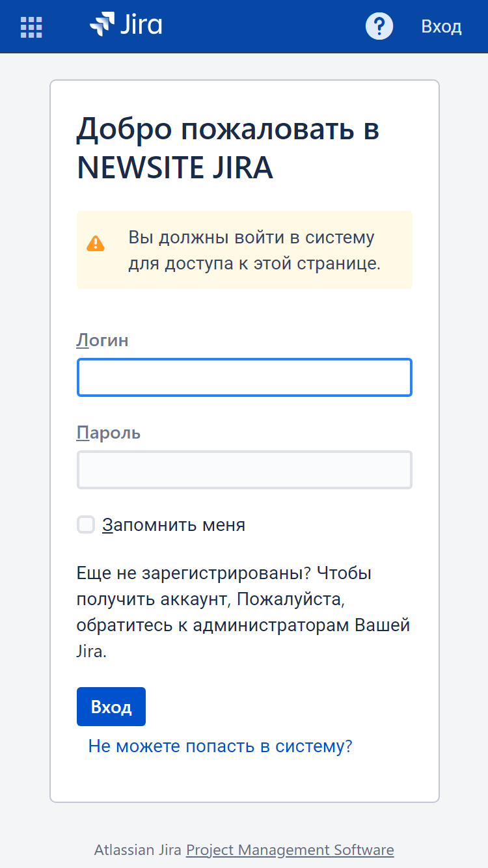
Task: Click the Jira wordmark text in header
Action: click(x=141, y=25)
